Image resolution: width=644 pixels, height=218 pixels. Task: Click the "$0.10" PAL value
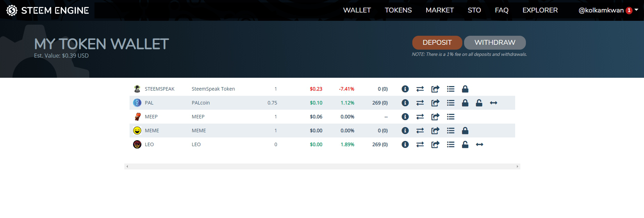(x=316, y=103)
